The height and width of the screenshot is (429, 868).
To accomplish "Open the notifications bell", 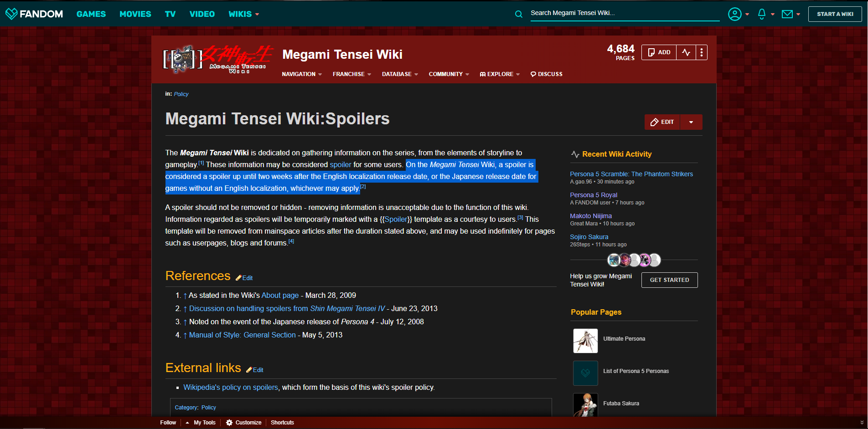I will point(765,14).
